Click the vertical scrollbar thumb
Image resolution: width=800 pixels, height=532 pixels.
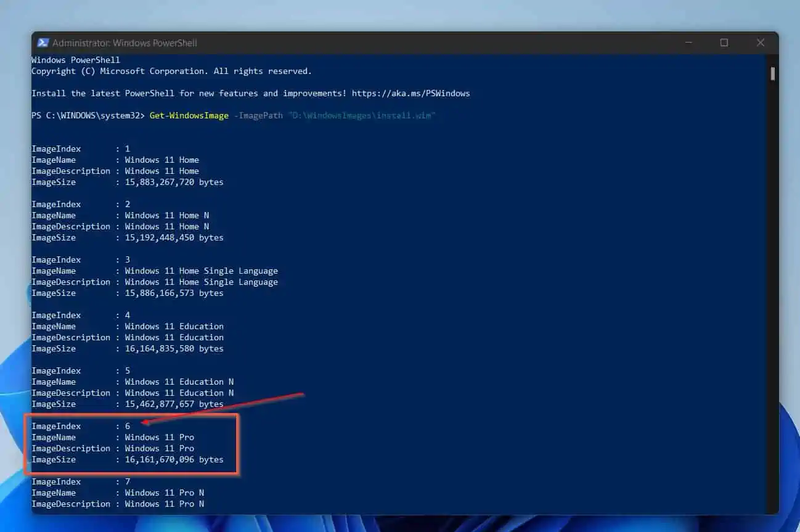773,73
